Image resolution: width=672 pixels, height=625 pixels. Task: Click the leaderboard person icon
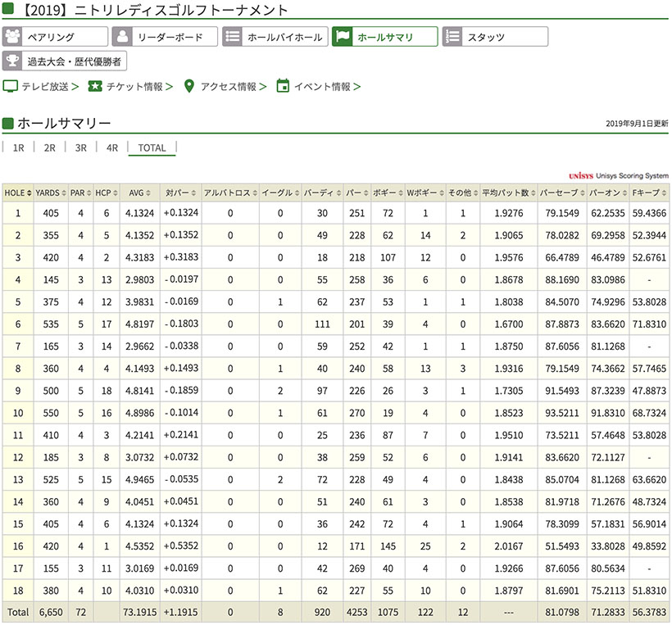coord(122,37)
